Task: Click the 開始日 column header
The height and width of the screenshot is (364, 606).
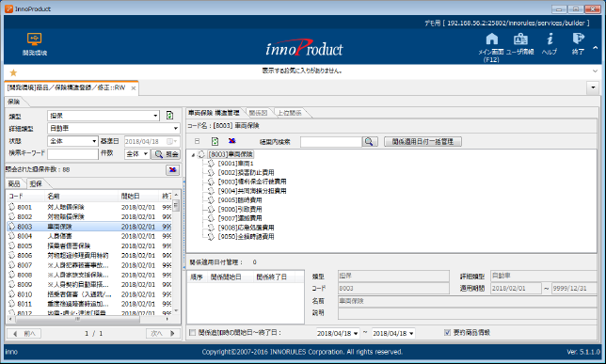Action: [x=138, y=197]
